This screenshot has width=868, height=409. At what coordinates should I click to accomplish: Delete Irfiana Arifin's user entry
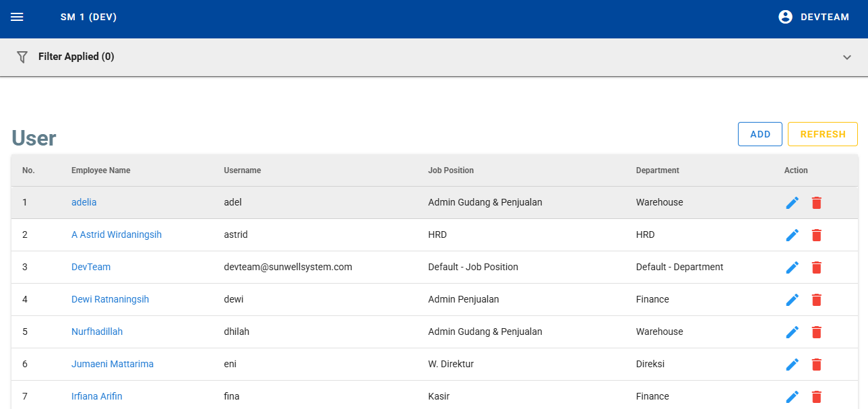click(817, 397)
